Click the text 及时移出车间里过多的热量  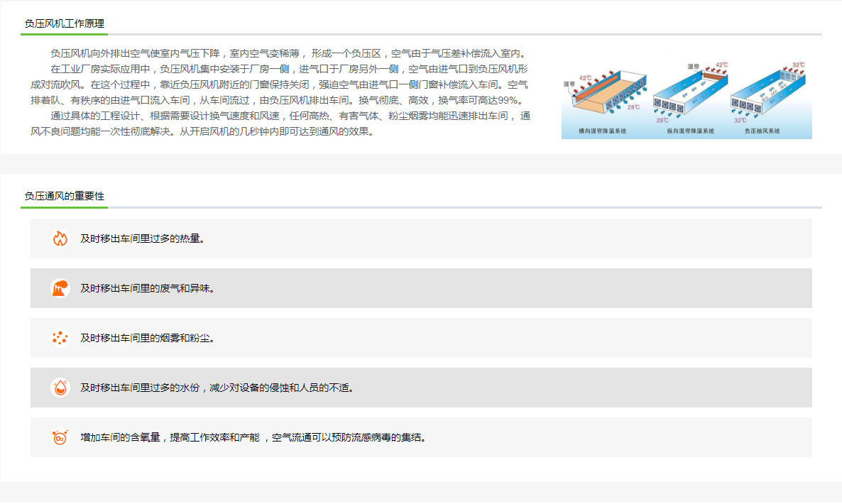(x=142, y=239)
